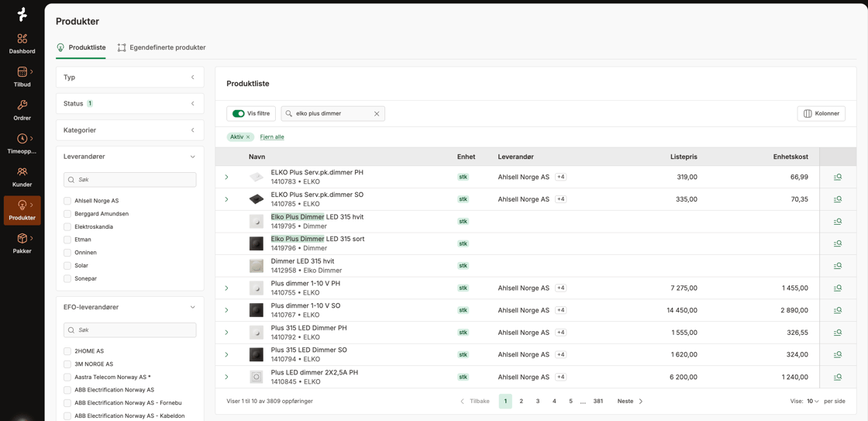Collapse the EFO-leverandører filter panel
This screenshot has width=868, height=421.
point(193,307)
